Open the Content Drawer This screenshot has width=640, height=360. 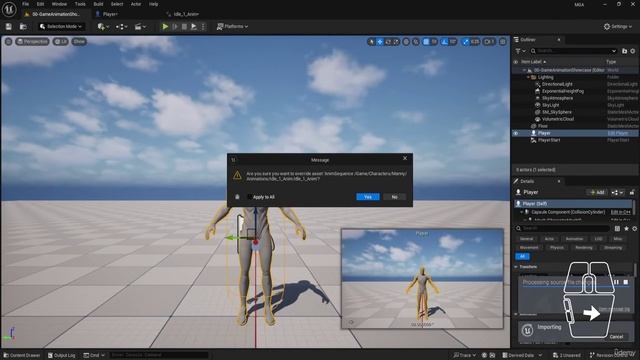pos(21,356)
